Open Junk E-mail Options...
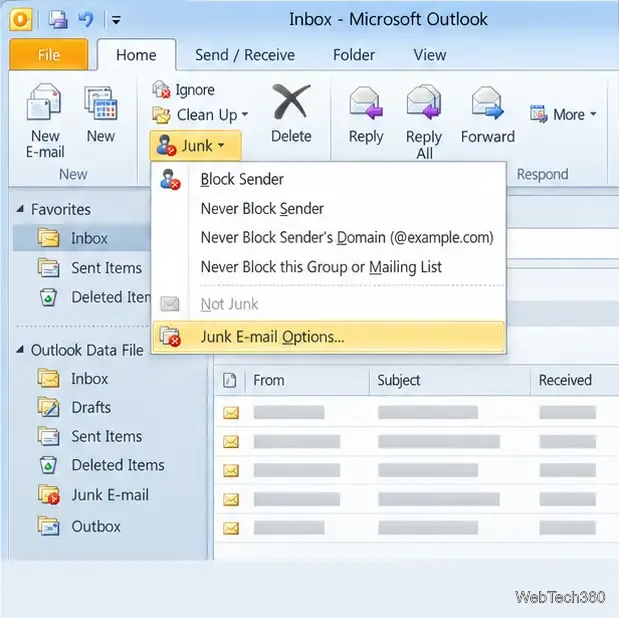Image resolution: width=619 pixels, height=618 pixels. 328,337
